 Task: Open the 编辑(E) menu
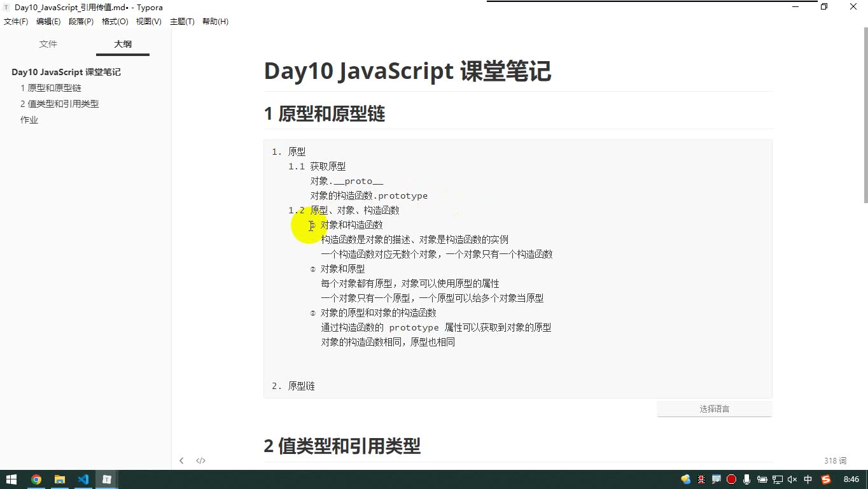[x=48, y=22]
